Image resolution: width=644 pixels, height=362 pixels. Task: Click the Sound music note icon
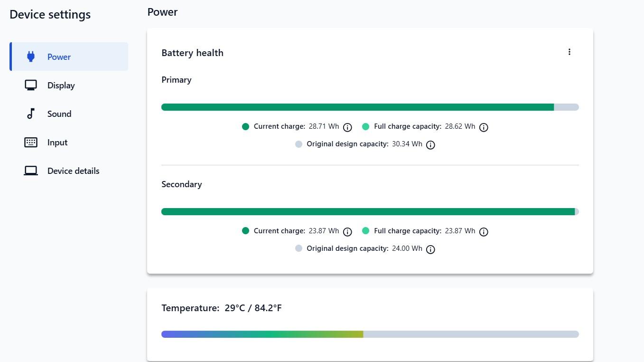point(31,114)
